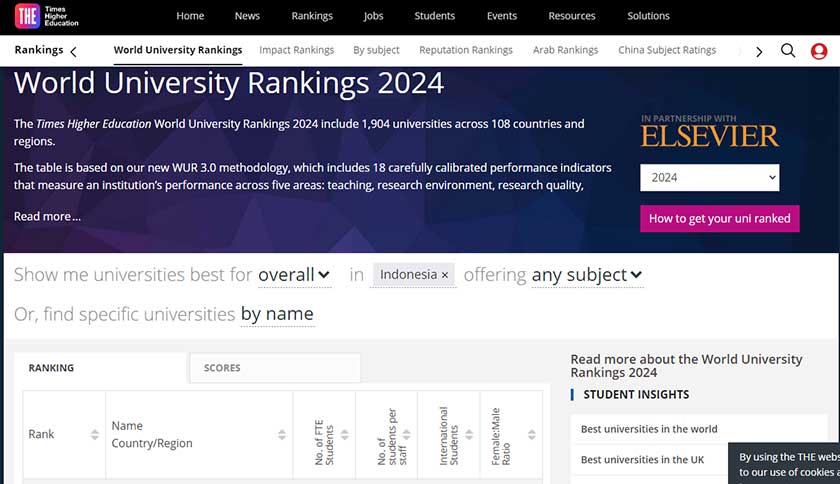Click the left chevron beside Rankings

(x=73, y=51)
